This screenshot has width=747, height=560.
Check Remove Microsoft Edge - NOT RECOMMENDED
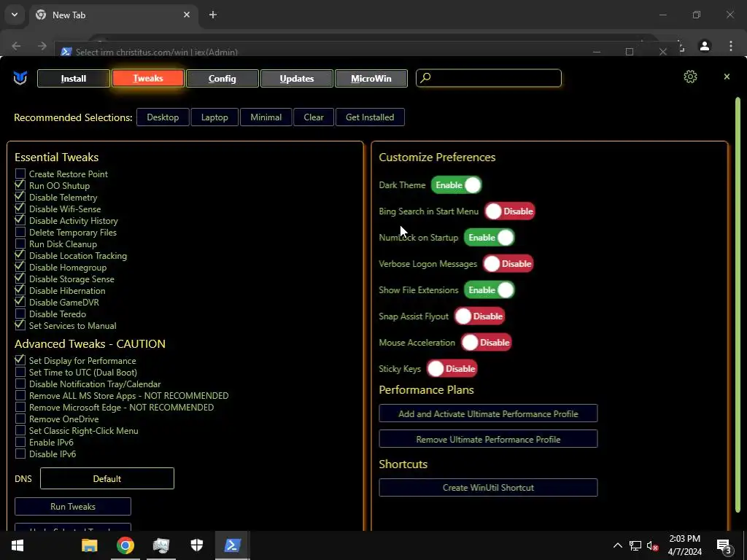coord(20,407)
